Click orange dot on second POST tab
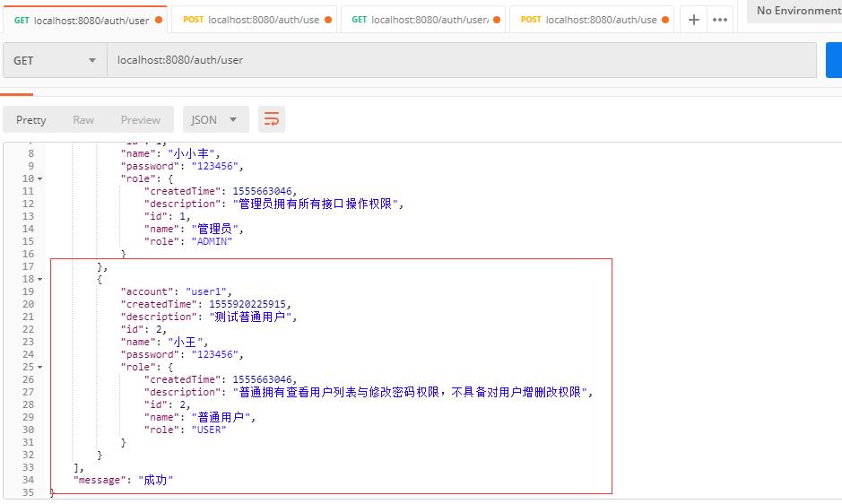 pos(328,20)
